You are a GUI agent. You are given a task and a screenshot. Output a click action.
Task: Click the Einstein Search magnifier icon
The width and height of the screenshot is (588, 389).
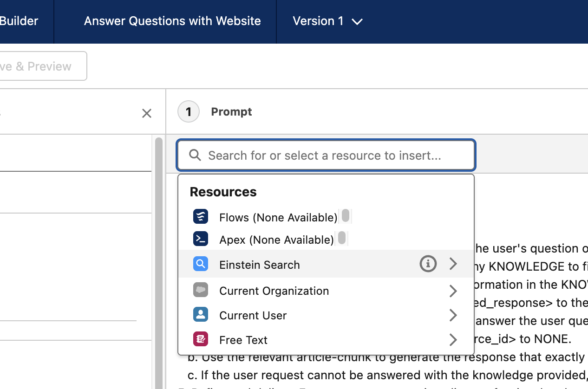[x=201, y=265]
